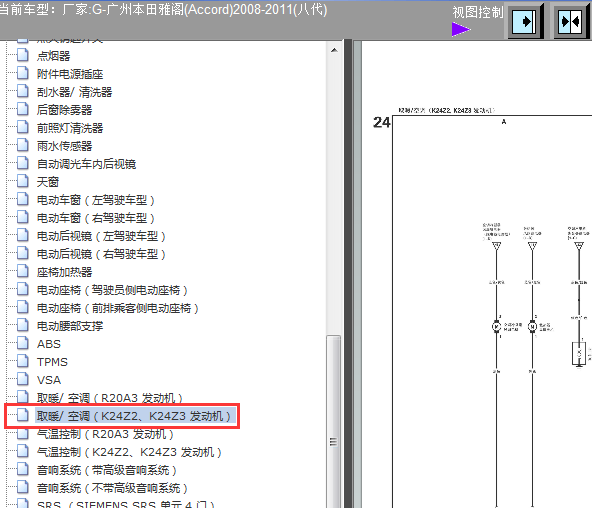592x508 pixels.
Task: Open 自动调光车内后视镜 entry
Action: pos(86,164)
